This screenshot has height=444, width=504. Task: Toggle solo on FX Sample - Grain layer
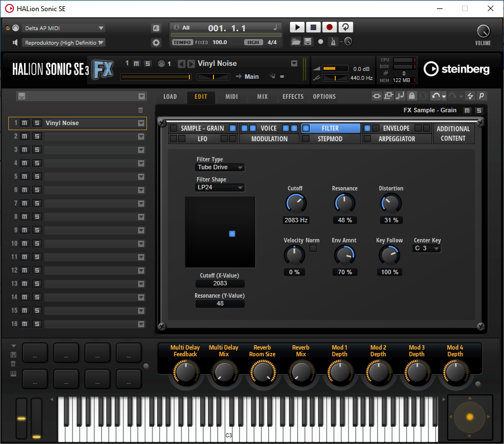(x=479, y=111)
